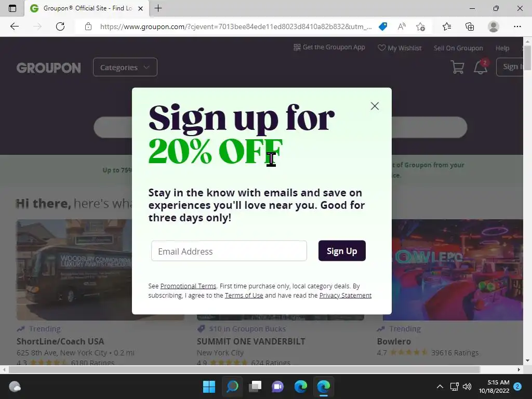
Task: Click the Sign Up button
Action: tap(342, 251)
